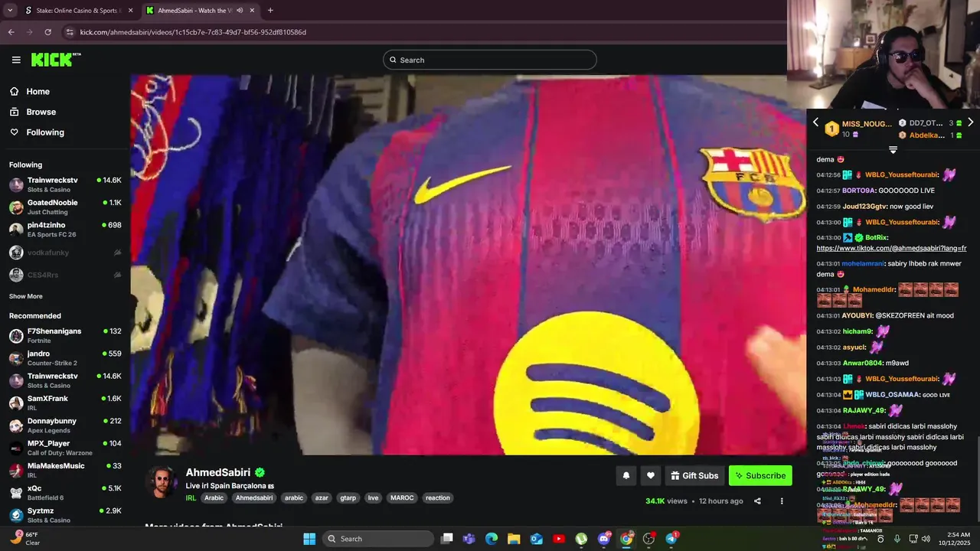The image size is (980, 551).
Task: Open Donnaybunny Apex Legends channel
Action: [65, 425]
